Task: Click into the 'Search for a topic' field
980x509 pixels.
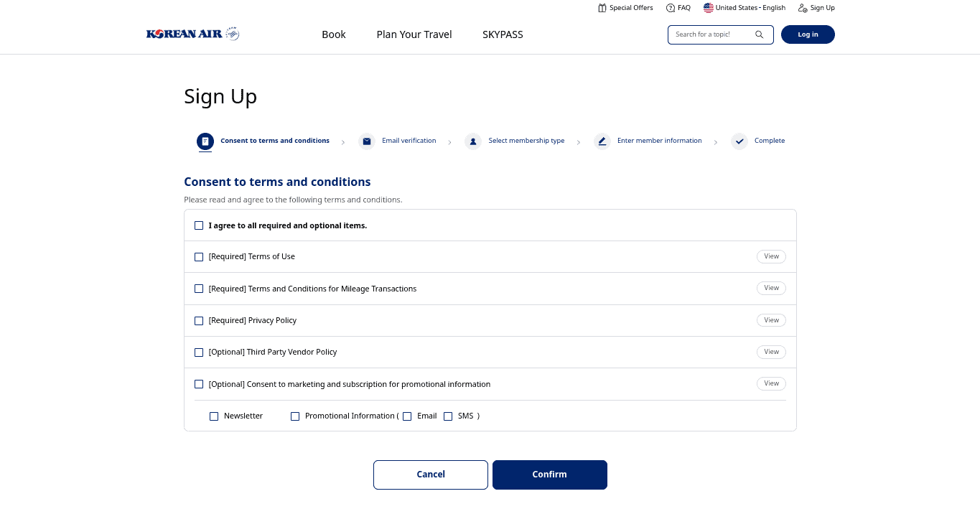Action: coord(711,34)
